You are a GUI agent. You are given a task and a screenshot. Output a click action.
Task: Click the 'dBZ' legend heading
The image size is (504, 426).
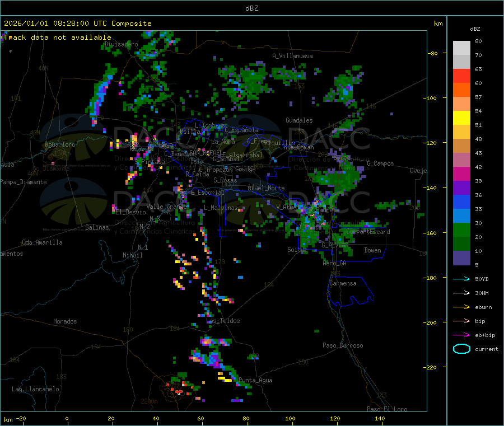[475, 29]
